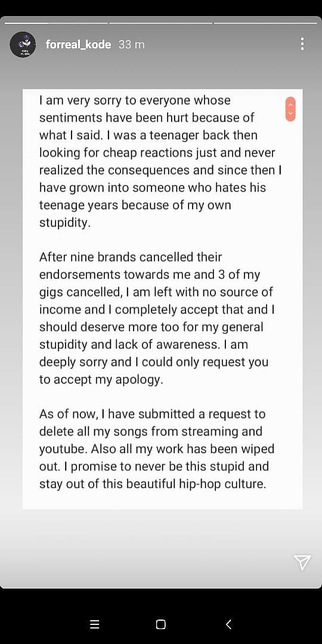Open the three-dot story options menu

(x=302, y=44)
